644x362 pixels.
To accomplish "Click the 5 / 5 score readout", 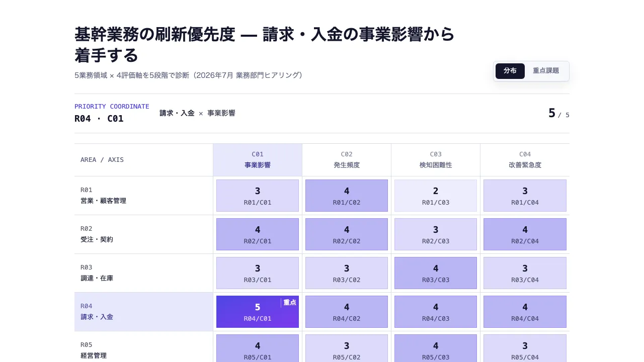I will (559, 114).
